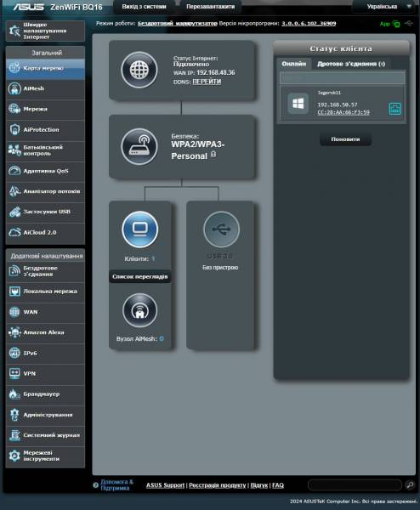Click the Поновити refresh button
Screen dimensions: 420x510
(x=345, y=139)
